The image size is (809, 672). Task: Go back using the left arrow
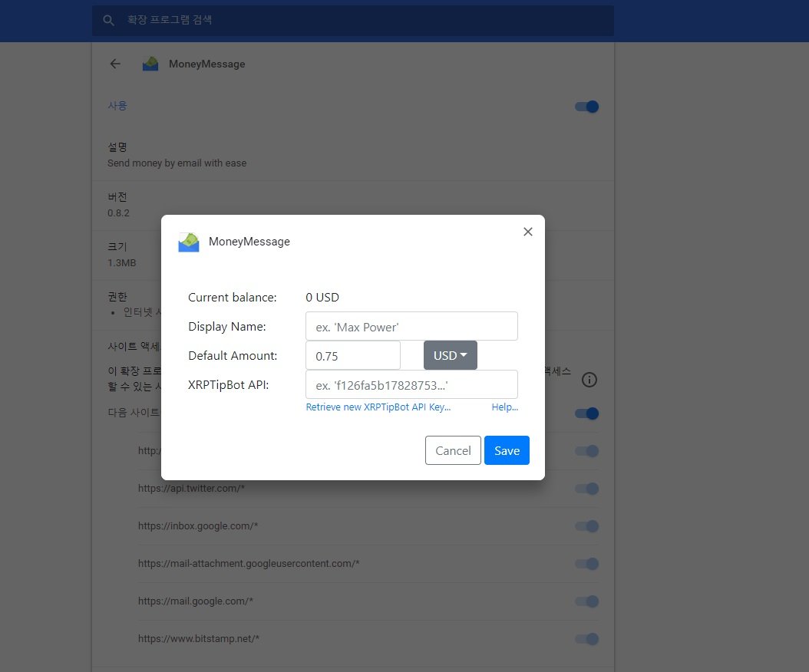pyautogui.click(x=115, y=64)
